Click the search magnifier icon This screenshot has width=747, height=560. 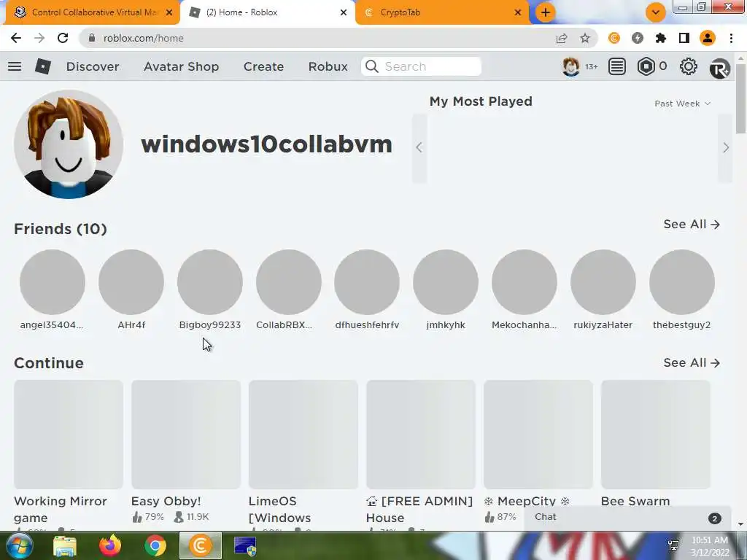click(x=372, y=66)
